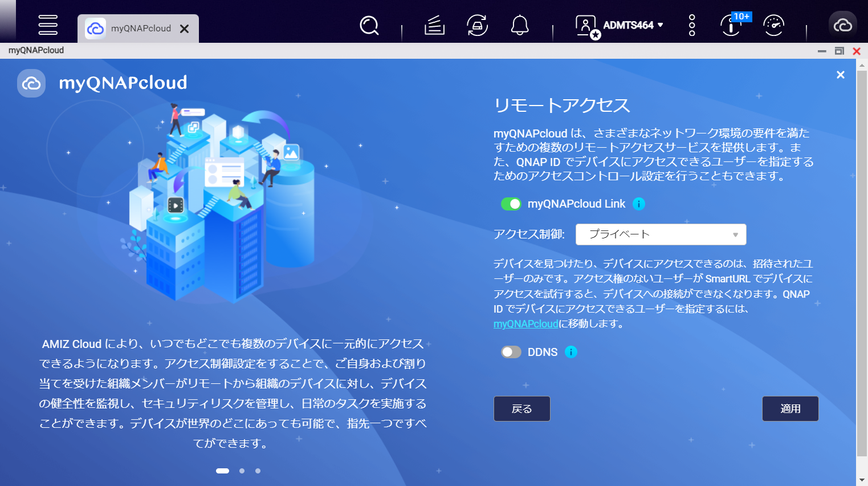The image size is (868, 486).
Task: Click the 戻る back button
Action: pos(521,408)
